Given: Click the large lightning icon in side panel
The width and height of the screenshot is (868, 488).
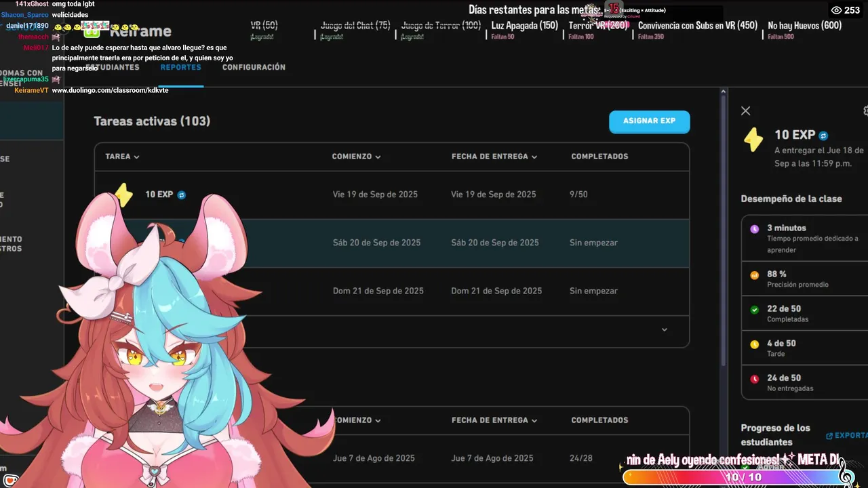Looking at the screenshot, I should tap(753, 139).
